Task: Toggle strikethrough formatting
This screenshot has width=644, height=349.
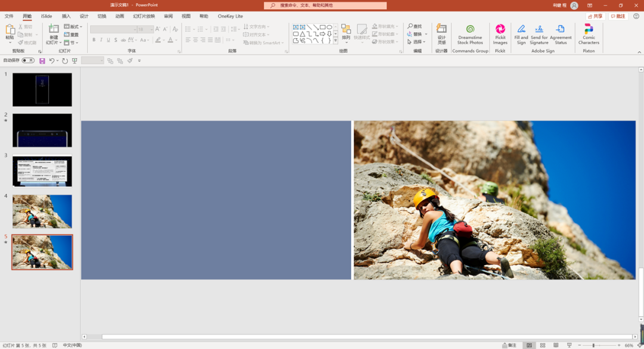Action: tap(123, 40)
